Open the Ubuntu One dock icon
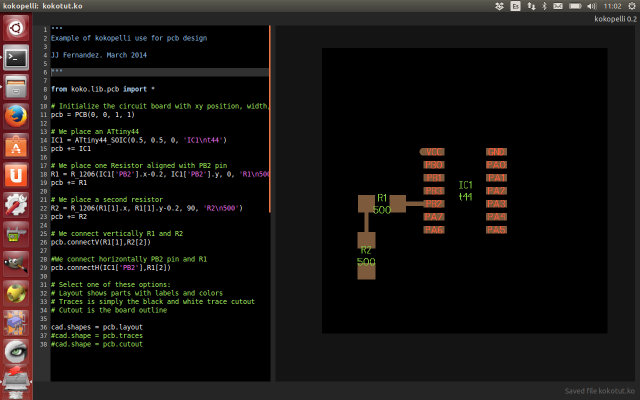Image resolution: width=640 pixels, height=400 pixels. (x=16, y=176)
